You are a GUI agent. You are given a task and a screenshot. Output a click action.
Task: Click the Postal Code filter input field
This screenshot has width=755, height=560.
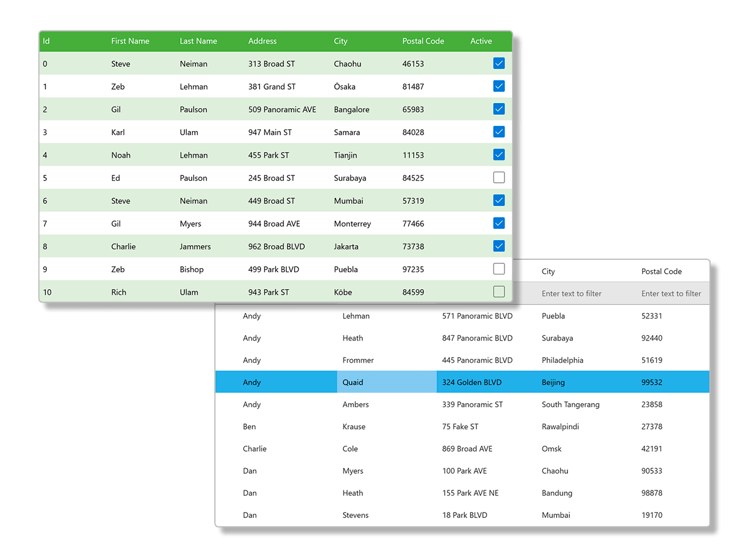click(x=671, y=293)
